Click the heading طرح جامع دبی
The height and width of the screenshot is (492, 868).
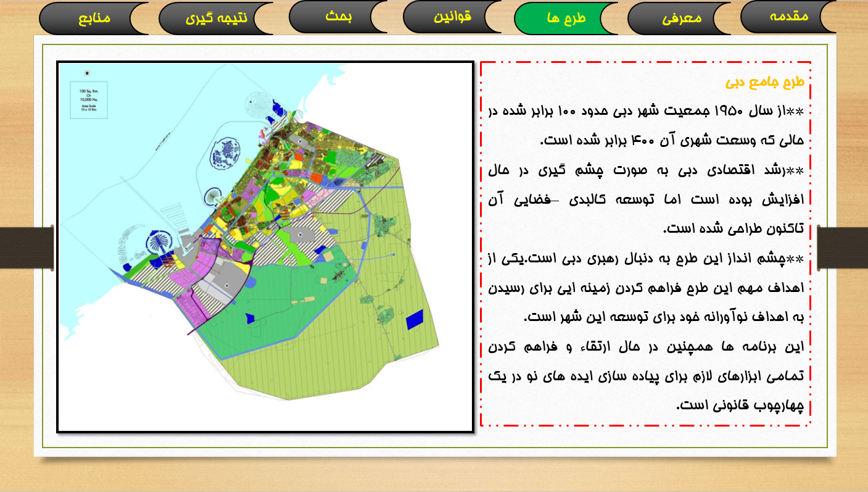click(765, 82)
